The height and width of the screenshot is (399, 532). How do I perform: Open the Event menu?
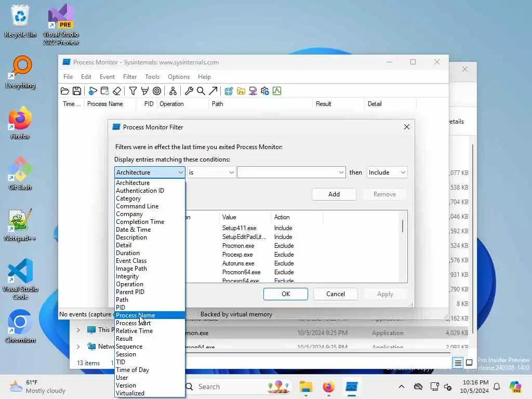(107, 77)
